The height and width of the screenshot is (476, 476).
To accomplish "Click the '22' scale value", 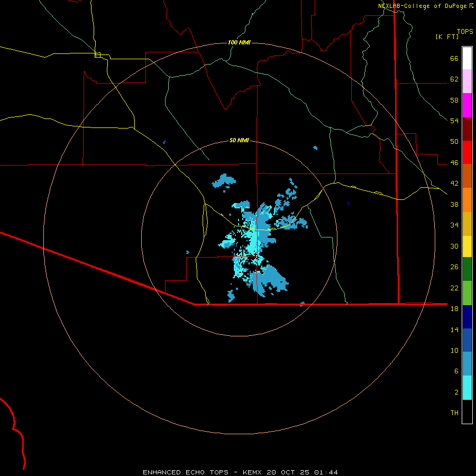I will [454, 288].
